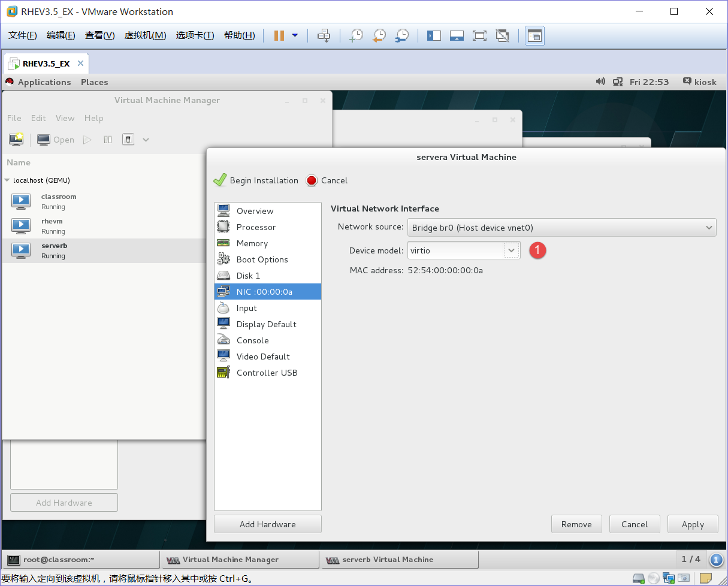Close the RHEV3.5_EX tab

pyautogui.click(x=81, y=64)
